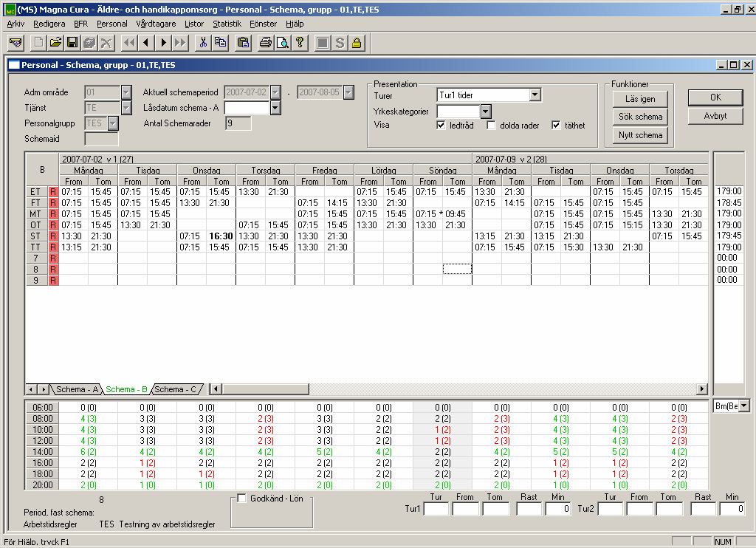Expand the Turer 'Tur1 tider' dropdown
The height and width of the screenshot is (548, 756).
pos(535,95)
